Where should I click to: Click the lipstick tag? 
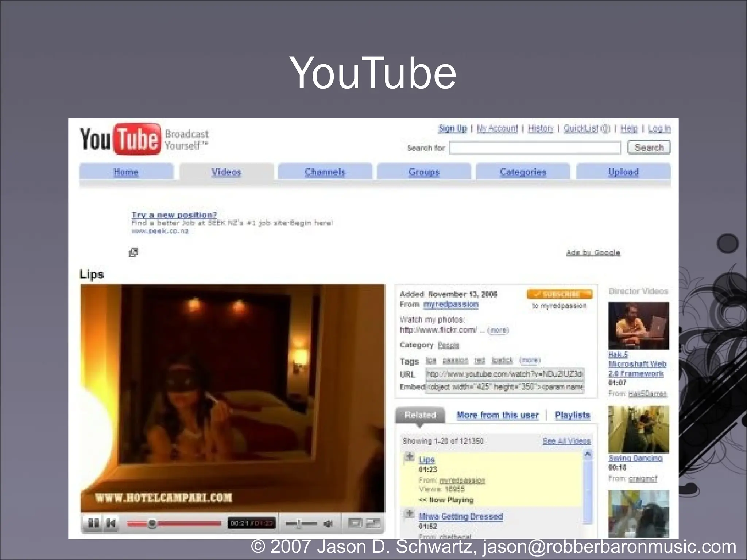point(502,361)
